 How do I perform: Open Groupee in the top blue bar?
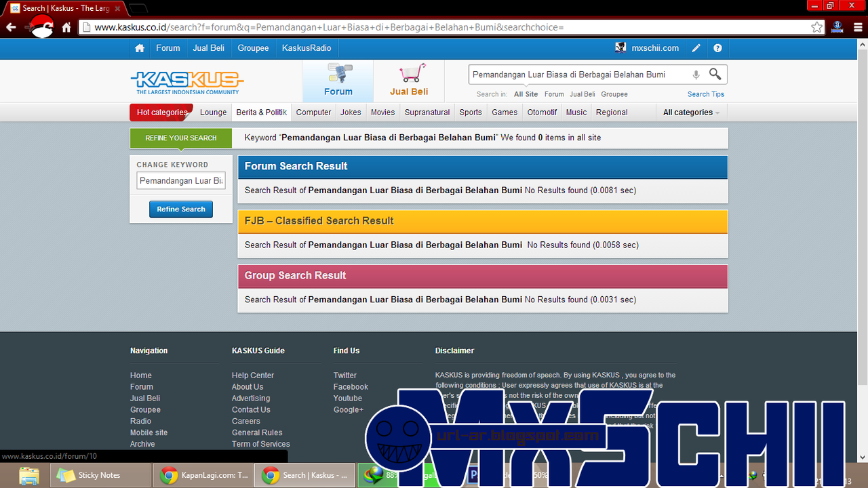point(253,48)
